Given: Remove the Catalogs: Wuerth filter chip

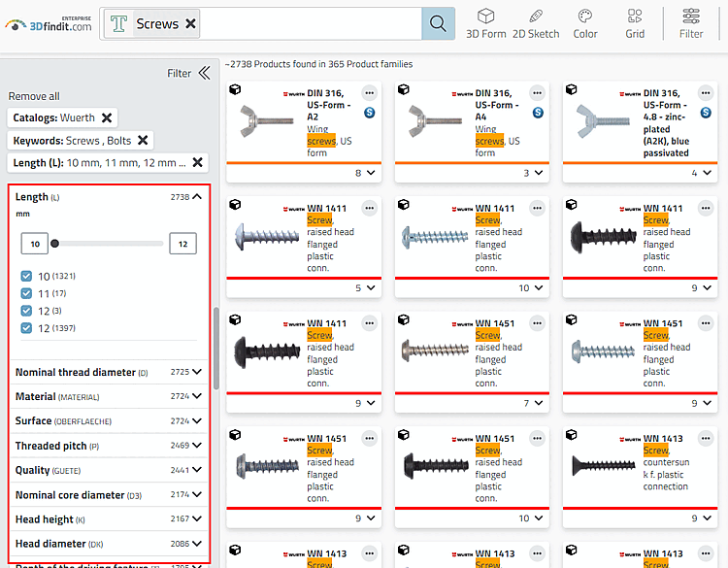Looking at the screenshot, I should coord(107,117).
